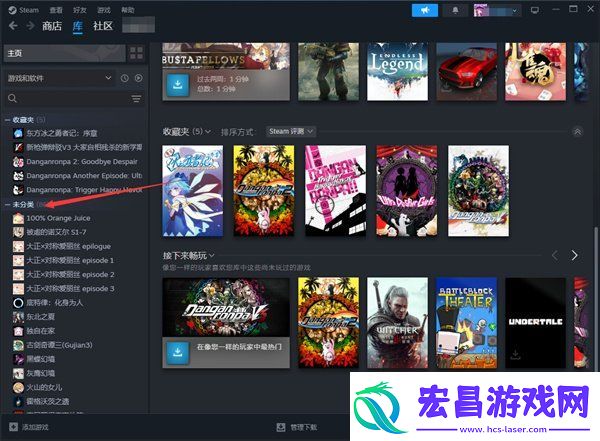Open the Danganronpa V3 cover in 收藏夹 shelf

(478, 191)
